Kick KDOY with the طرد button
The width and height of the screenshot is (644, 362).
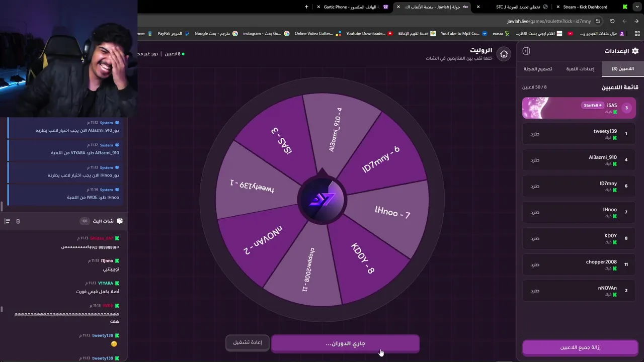click(535, 238)
